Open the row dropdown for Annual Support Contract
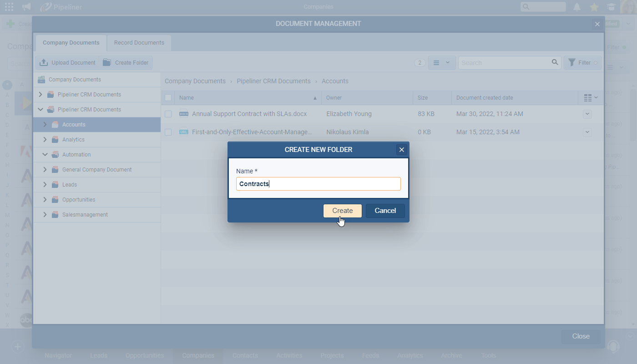Viewport: 637px width, 364px height. click(587, 114)
